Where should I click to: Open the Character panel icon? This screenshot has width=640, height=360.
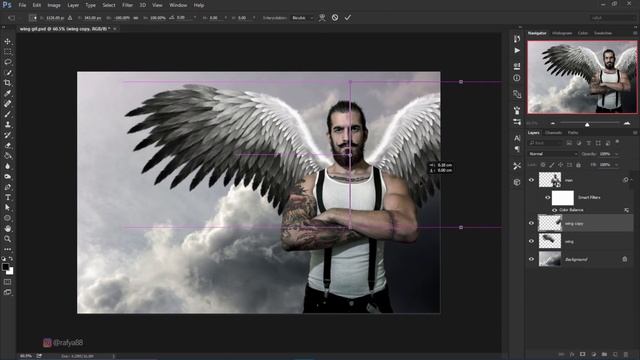coord(517,138)
